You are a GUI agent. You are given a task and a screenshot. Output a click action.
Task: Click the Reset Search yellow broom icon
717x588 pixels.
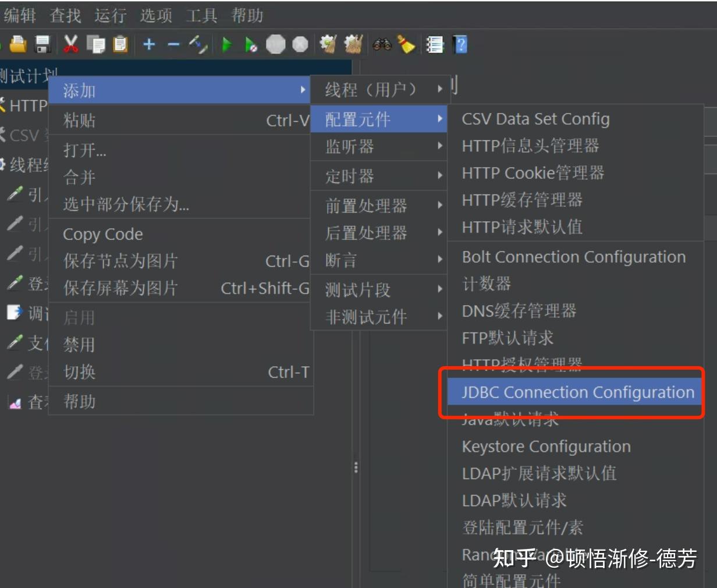click(x=406, y=44)
